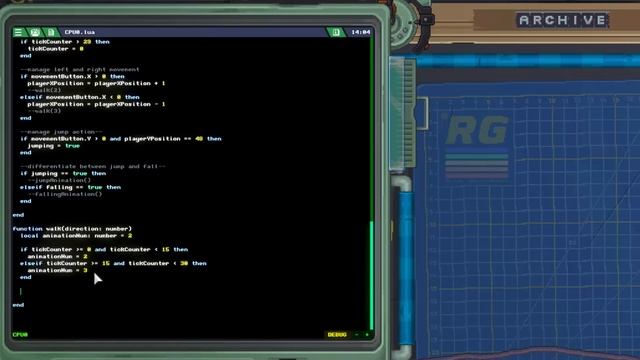Click the 'tickCounter = 0' line
The image size is (640, 360).
tap(56, 49)
